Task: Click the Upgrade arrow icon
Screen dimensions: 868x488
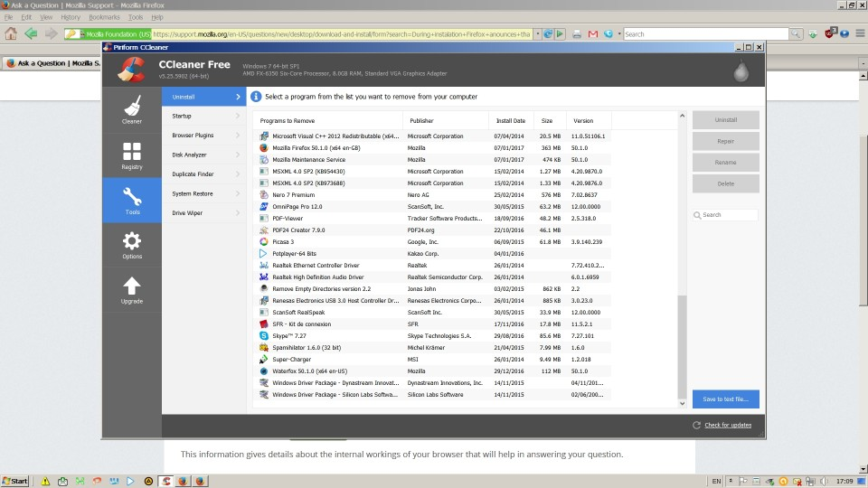Action: pos(132,290)
